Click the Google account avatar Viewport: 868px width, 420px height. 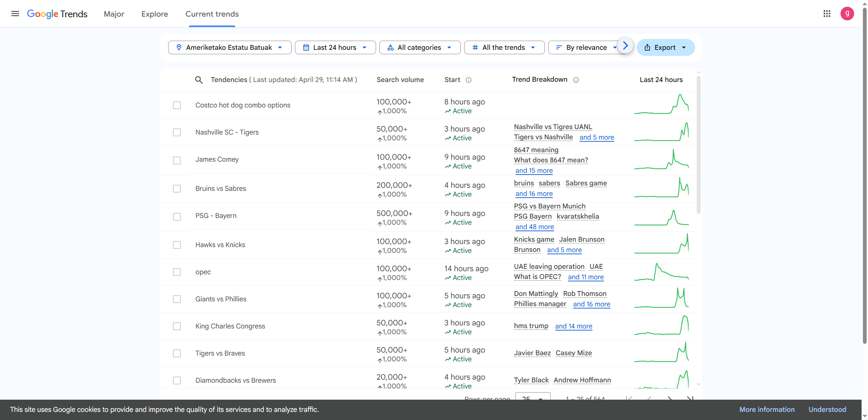(x=847, y=14)
